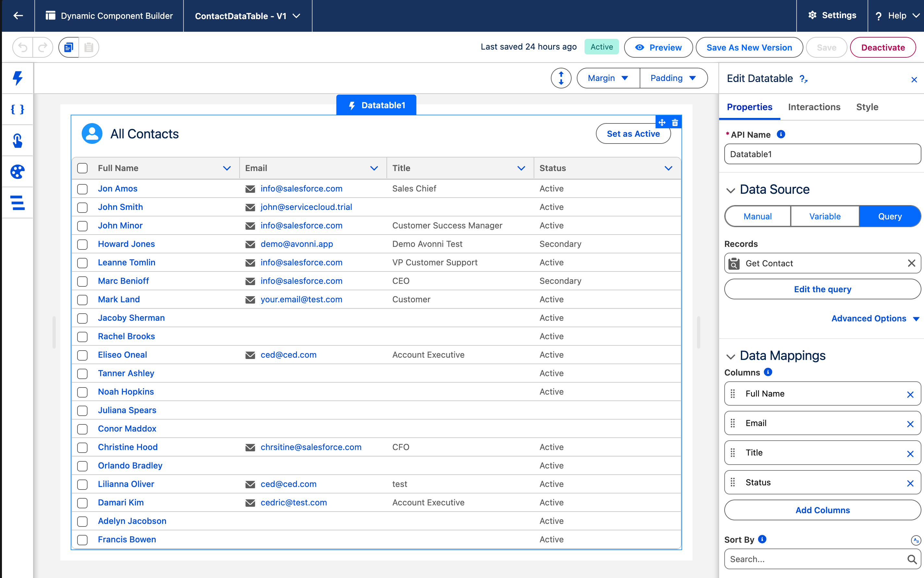Open the curly braces resources panel
Viewport: 924px width, 578px height.
click(17, 109)
